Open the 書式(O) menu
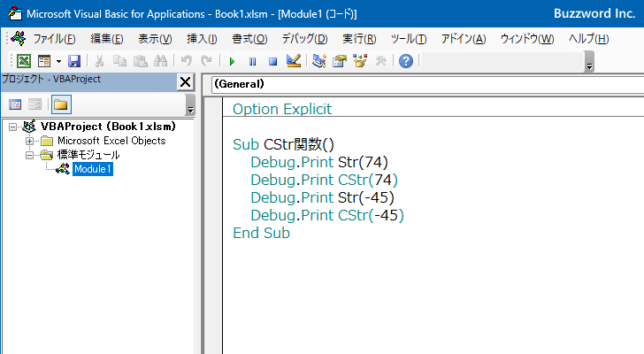Image resolution: width=644 pixels, height=354 pixels. pos(249,39)
